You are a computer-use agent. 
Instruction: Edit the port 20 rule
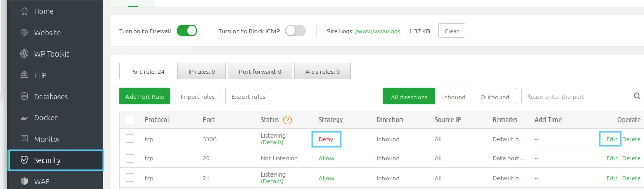[612, 158]
